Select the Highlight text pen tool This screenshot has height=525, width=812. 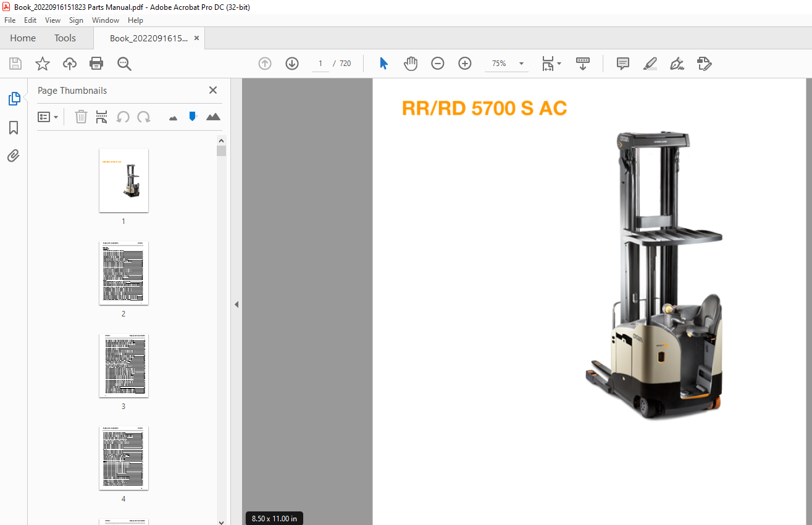click(x=650, y=64)
